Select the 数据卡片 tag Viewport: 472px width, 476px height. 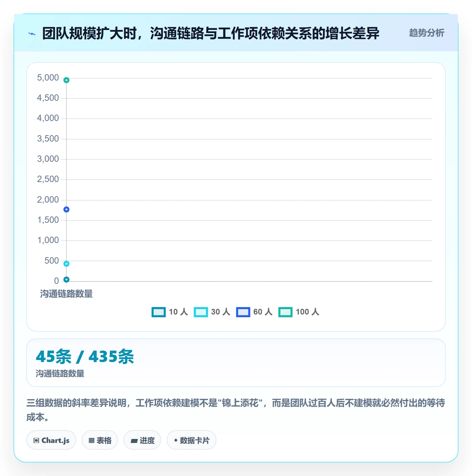[191, 440]
